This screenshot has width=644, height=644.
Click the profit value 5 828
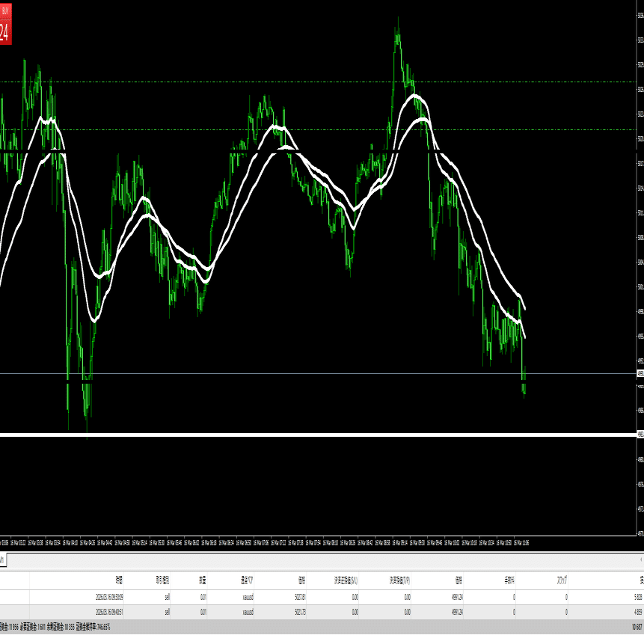pyautogui.click(x=638, y=597)
